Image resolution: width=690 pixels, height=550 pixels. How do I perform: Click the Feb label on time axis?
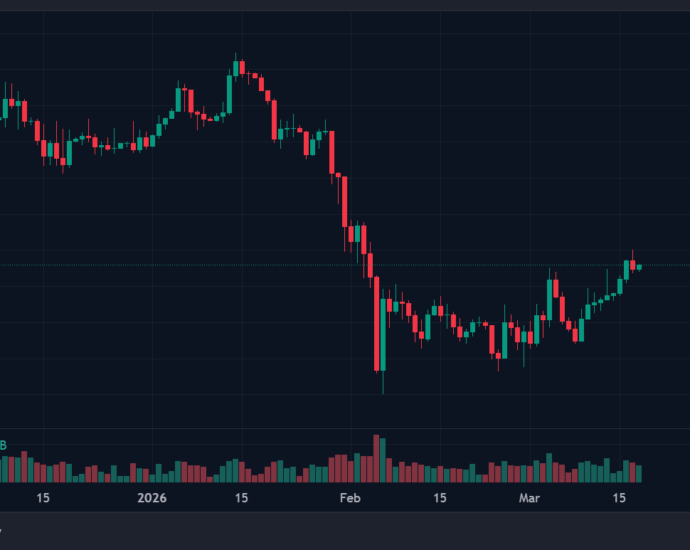[349, 497]
